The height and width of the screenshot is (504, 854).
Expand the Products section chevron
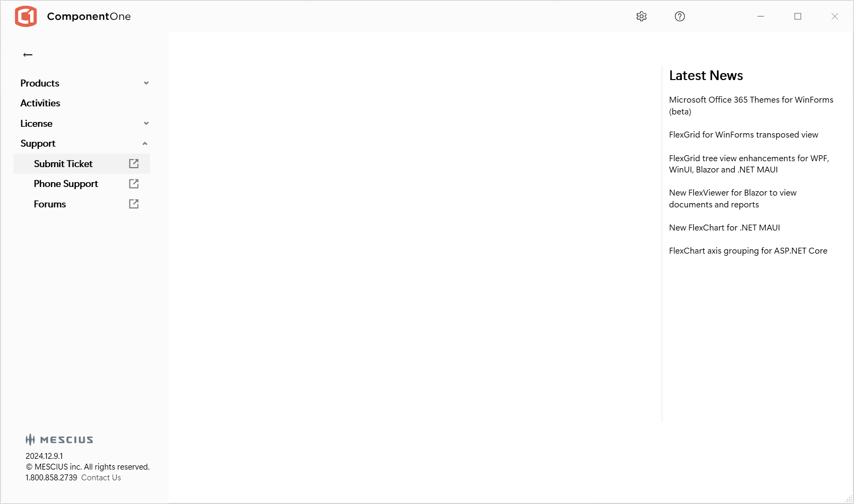[146, 83]
